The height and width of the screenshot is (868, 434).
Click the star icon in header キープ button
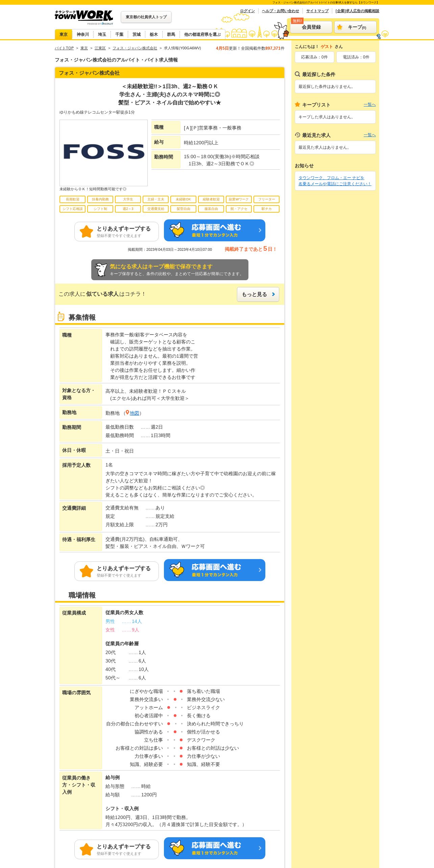340,27
